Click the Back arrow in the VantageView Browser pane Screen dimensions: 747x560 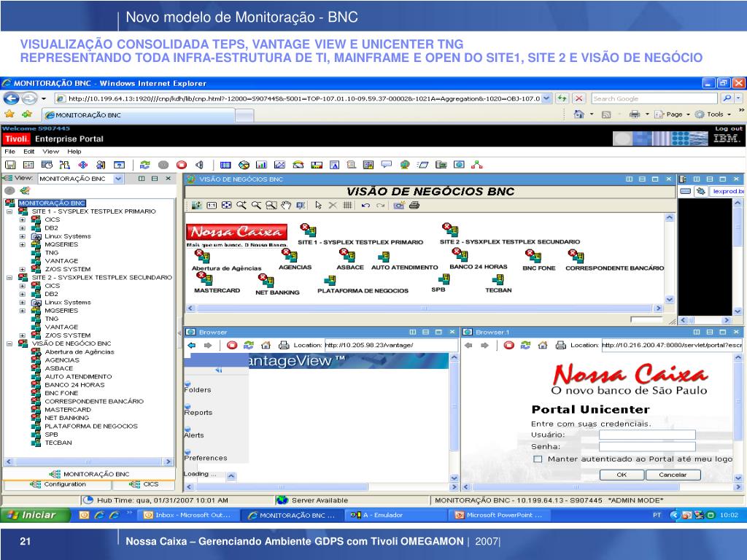click(192, 345)
